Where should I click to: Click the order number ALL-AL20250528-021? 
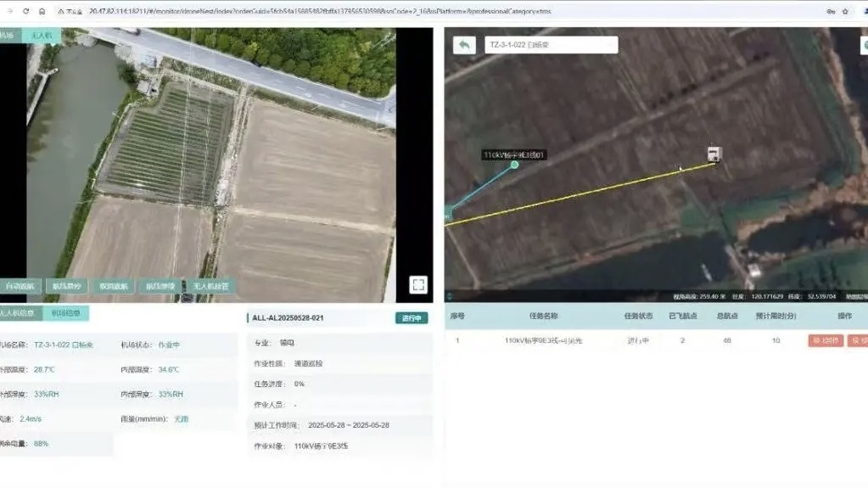tap(288, 318)
